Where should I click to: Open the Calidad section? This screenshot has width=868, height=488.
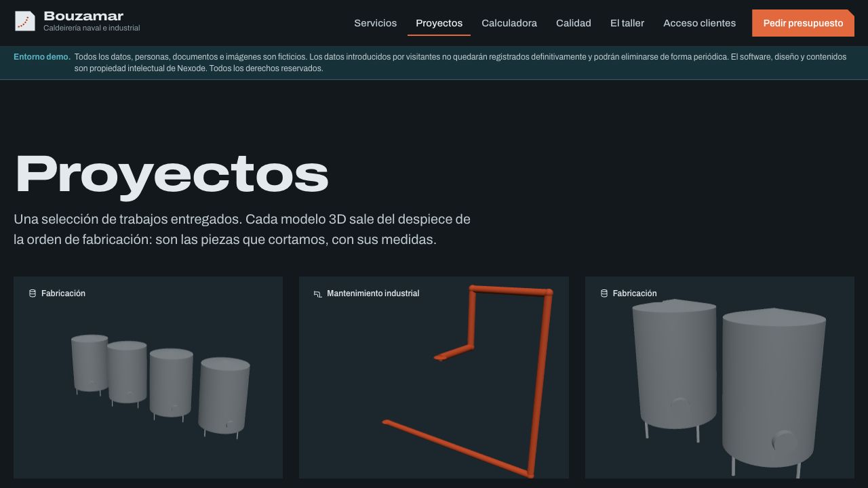(574, 23)
